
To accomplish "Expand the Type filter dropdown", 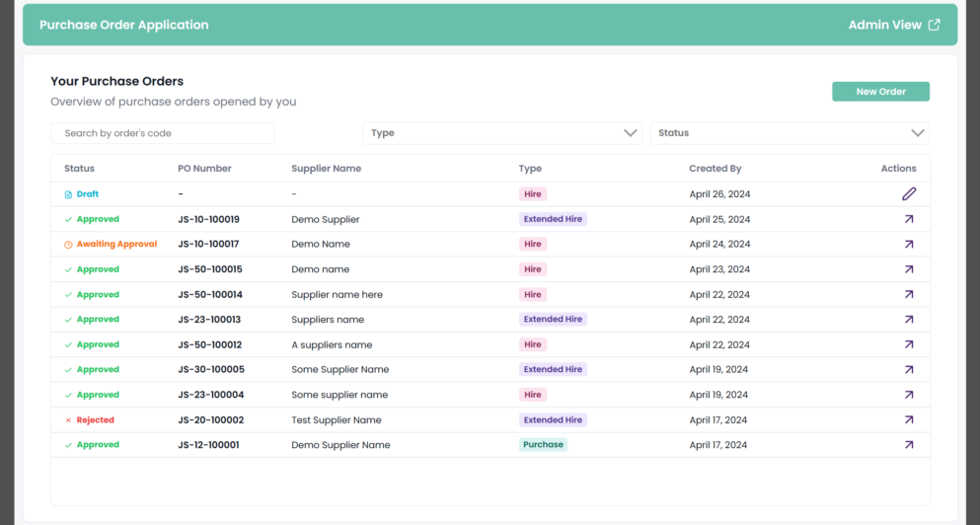I will point(502,133).
